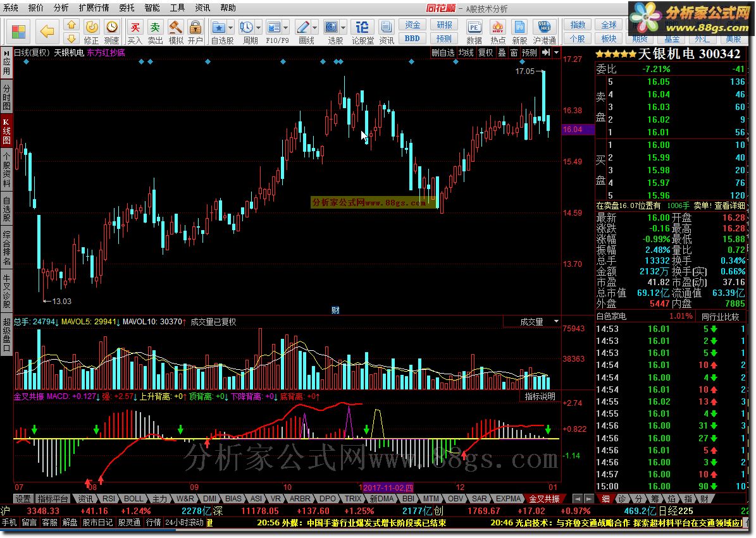
Task: Open 沪港通 SSE-HKE icon
Action: coord(544,32)
